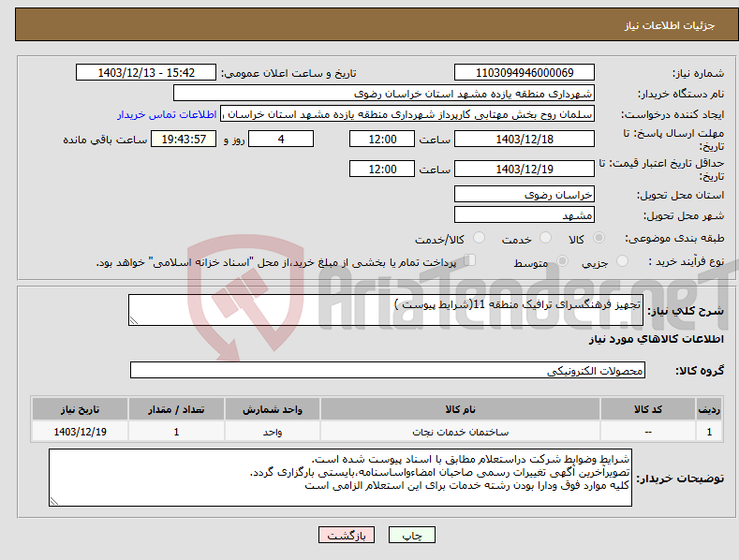Image resolution: width=739 pixels, height=560 pixels.
Task: Click the چاپ (print) button
Action: pyautogui.click(x=411, y=536)
